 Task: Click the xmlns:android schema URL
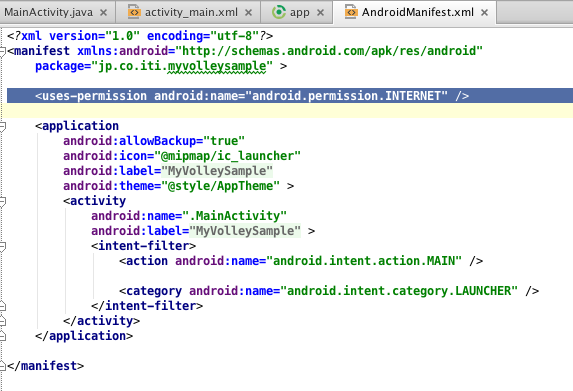click(x=329, y=51)
